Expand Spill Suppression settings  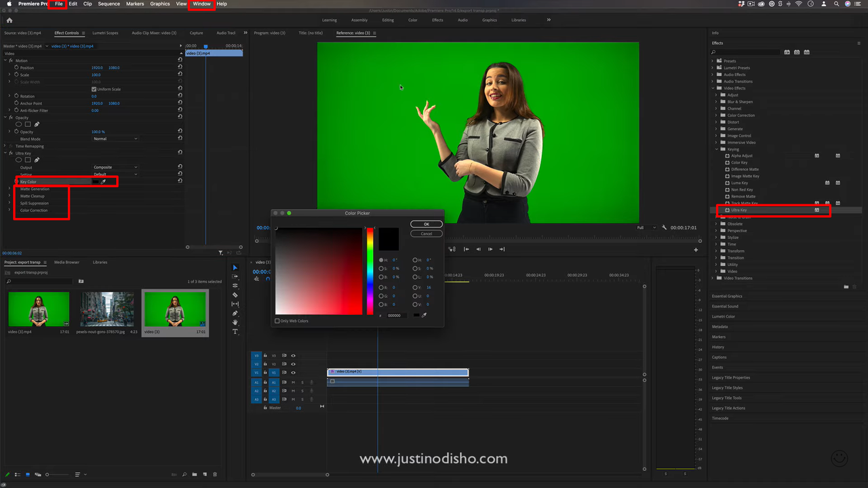[9, 203]
